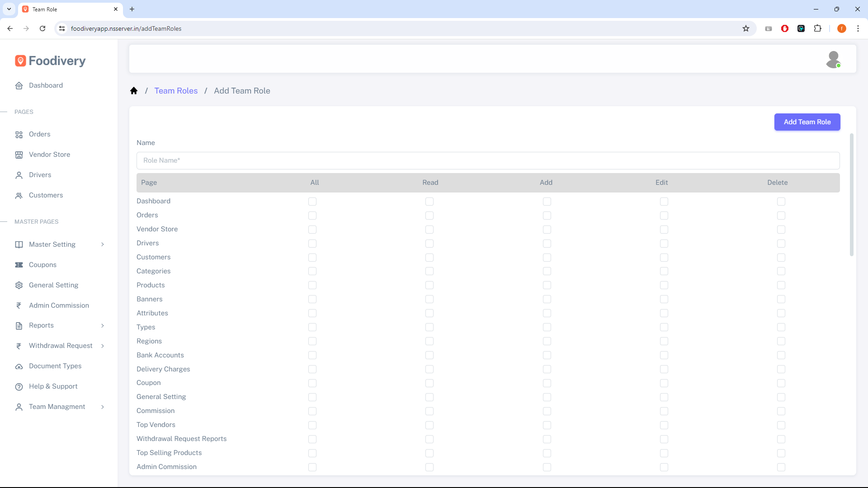Go to Admin Commission menu item
The width and height of the screenshot is (868, 488).
pyautogui.click(x=59, y=305)
